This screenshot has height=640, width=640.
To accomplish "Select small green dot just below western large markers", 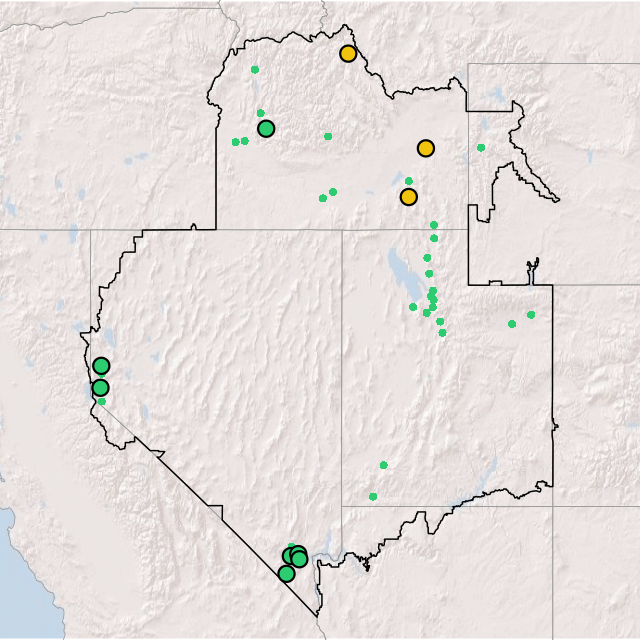I will click(x=101, y=402).
